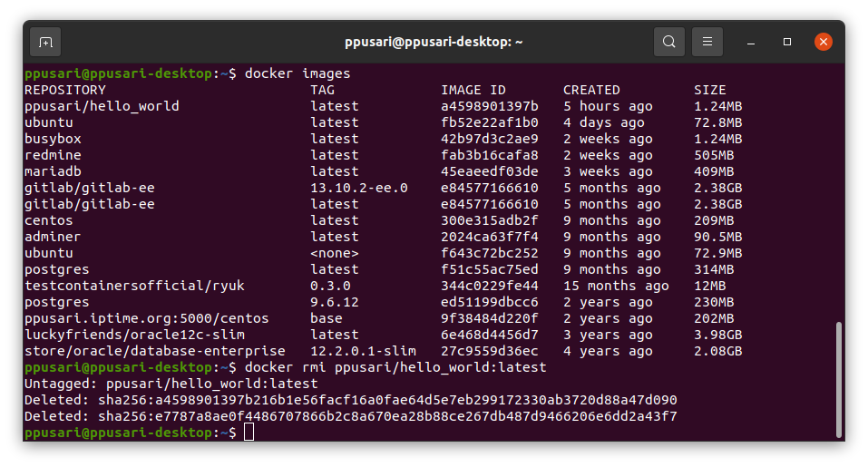Select tag 9.6.12
Viewport: 868px width, 467px height.
pos(335,302)
